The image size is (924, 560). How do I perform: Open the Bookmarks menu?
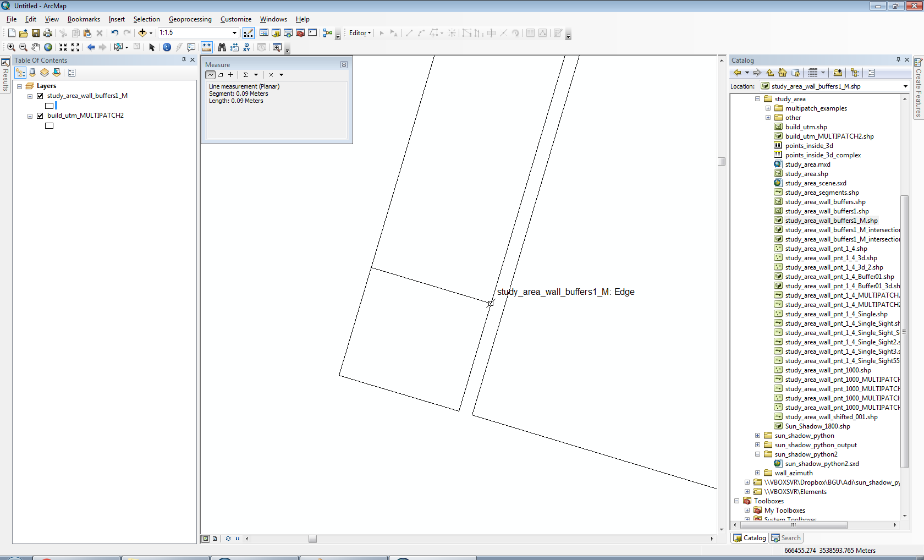[84, 19]
